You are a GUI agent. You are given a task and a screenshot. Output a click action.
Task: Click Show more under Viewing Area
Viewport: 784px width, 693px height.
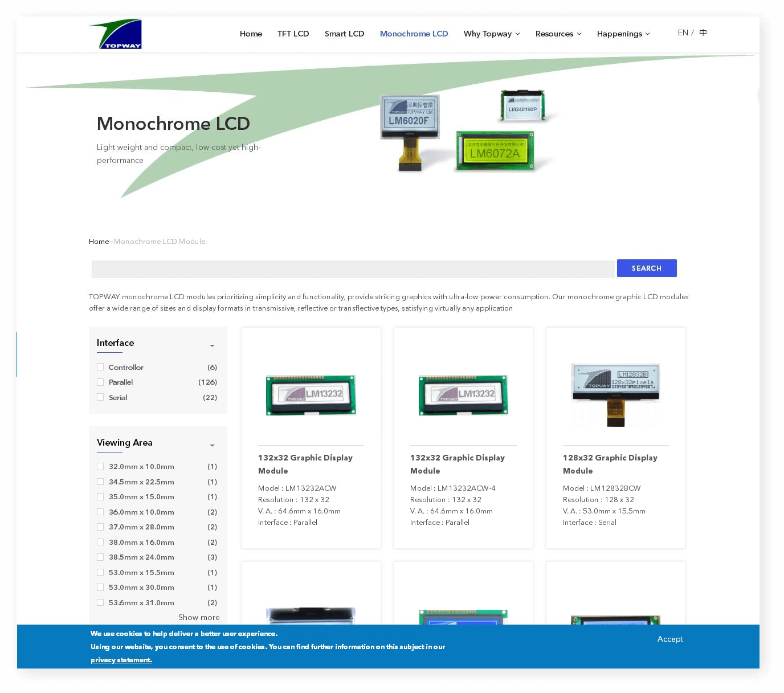(x=199, y=617)
